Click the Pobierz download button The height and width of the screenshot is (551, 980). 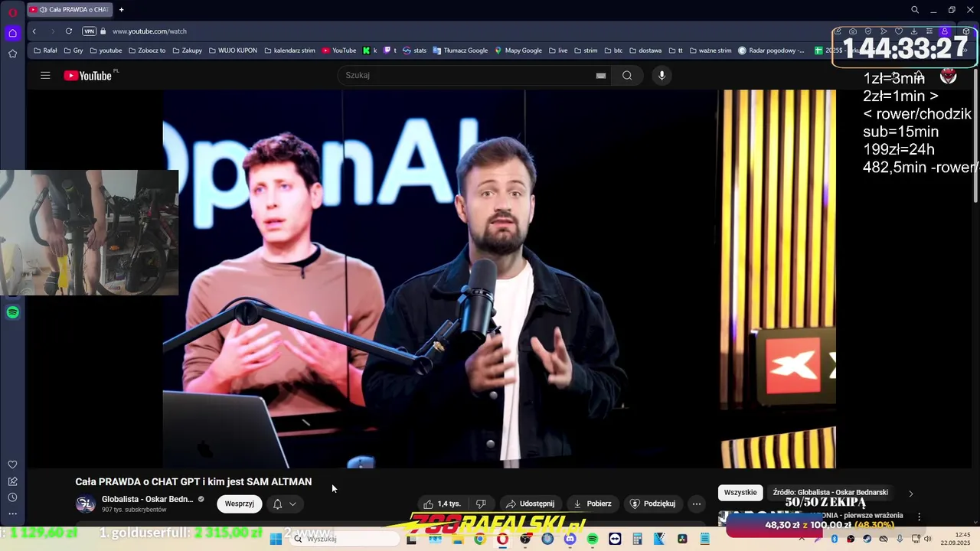[x=592, y=504]
